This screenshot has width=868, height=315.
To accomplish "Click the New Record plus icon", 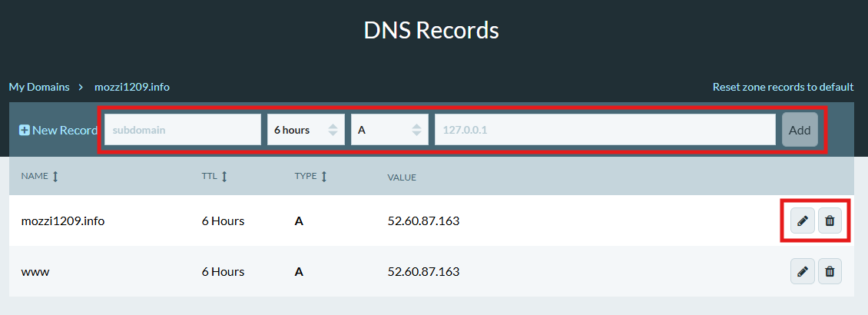I will (24, 130).
